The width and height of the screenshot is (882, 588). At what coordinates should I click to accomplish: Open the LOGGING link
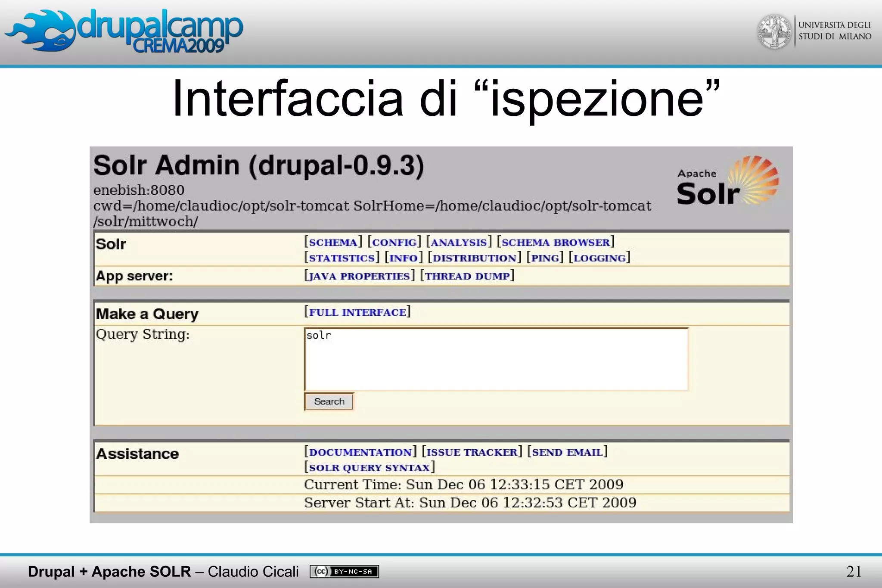click(x=599, y=258)
